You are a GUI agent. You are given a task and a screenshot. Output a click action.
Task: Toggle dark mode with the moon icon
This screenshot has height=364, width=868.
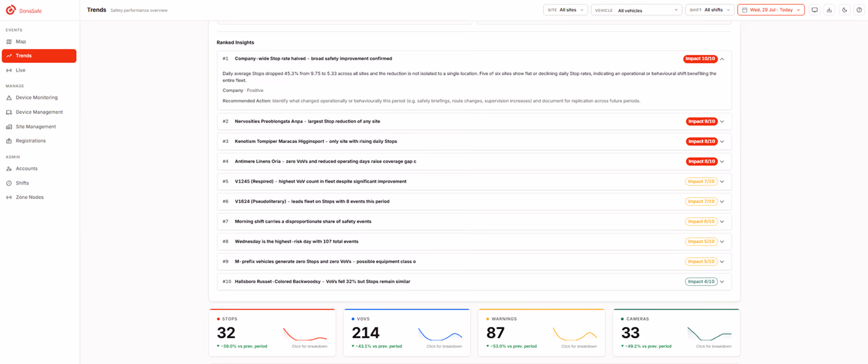[845, 10]
